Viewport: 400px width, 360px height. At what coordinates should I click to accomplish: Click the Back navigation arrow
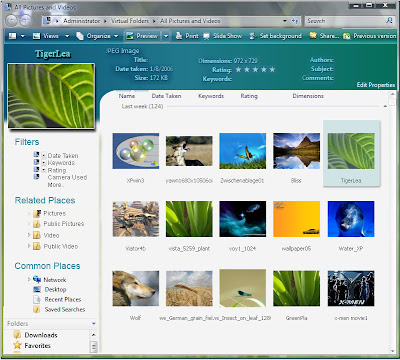pyautogui.click(x=11, y=21)
